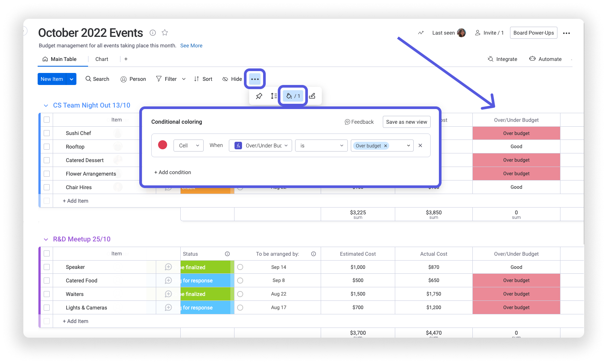The image size is (606, 364).
Task: Open the board options three-dot menu in the header
Action: tap(566, 33)
